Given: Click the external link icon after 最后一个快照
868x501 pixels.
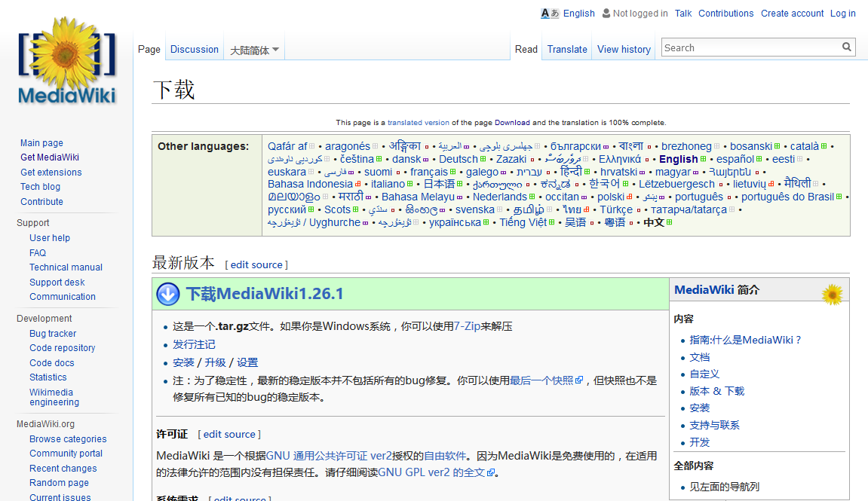Looking at the screenshot, I should click(x=579, y=381).
